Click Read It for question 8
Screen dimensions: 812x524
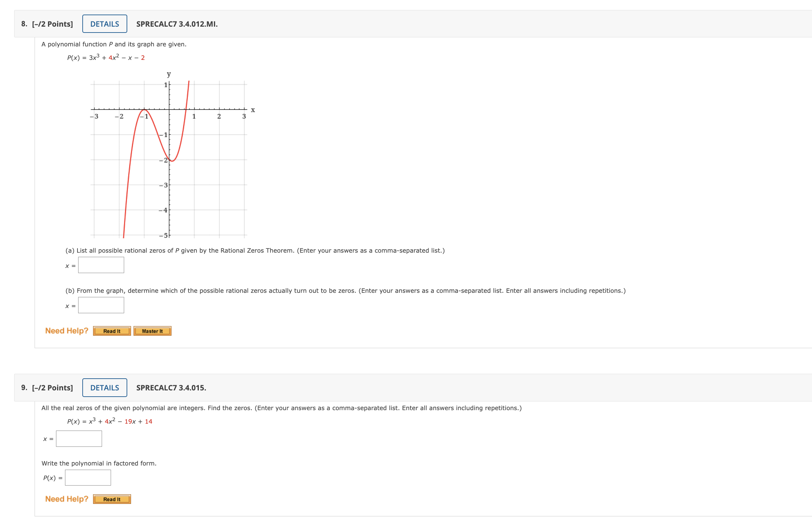coord(111,331)
